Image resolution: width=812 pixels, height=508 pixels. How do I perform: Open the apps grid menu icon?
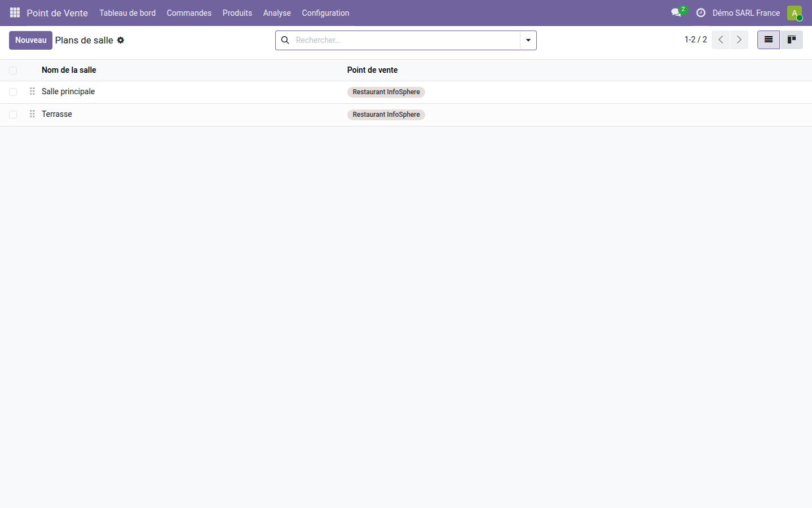pyautogui.click(x=15, y=12)
